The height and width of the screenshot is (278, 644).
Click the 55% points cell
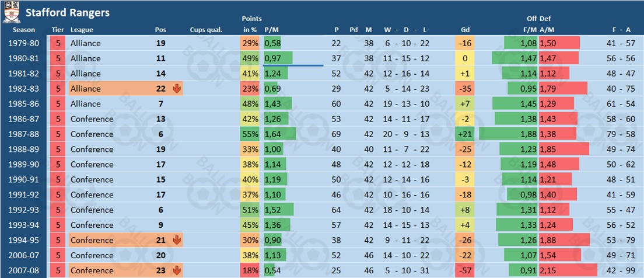tap(250, 134)
